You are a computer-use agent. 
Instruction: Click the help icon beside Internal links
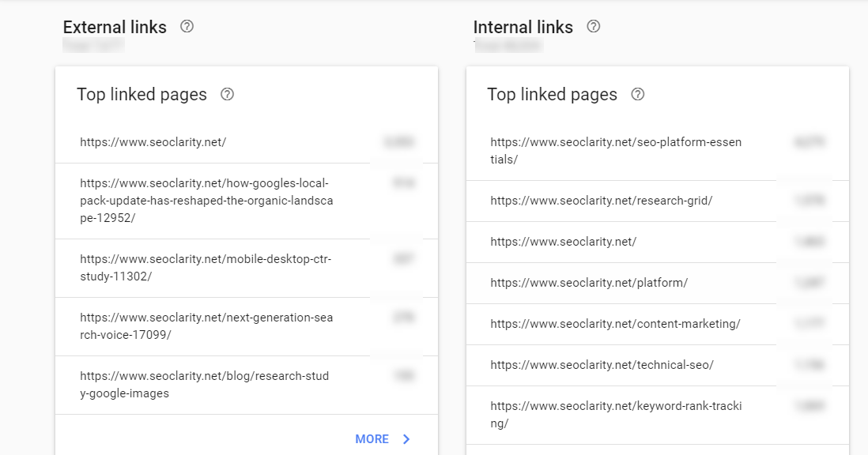(594, 27)
